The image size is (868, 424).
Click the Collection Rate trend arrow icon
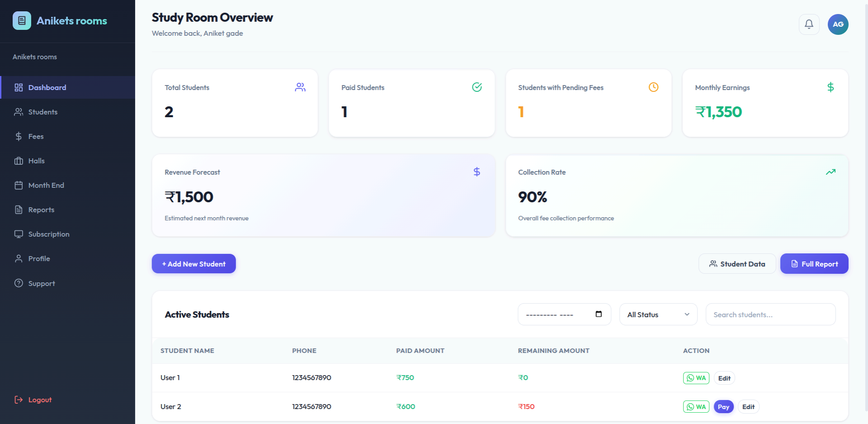[830, 172]
